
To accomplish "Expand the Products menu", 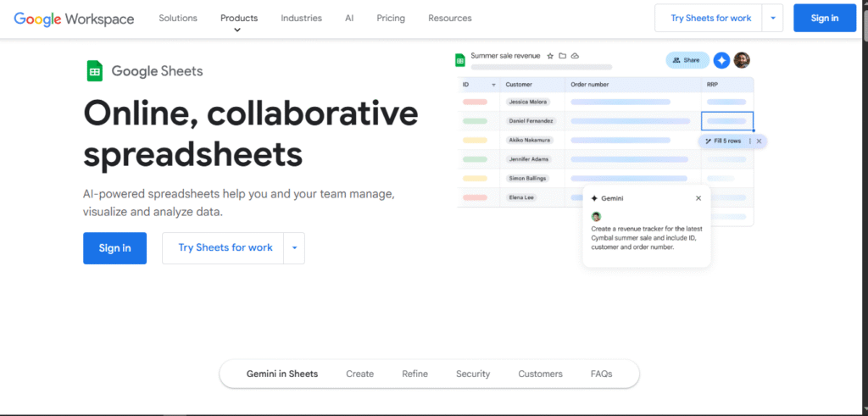I will pyautogui.click(x=238, y=19).
